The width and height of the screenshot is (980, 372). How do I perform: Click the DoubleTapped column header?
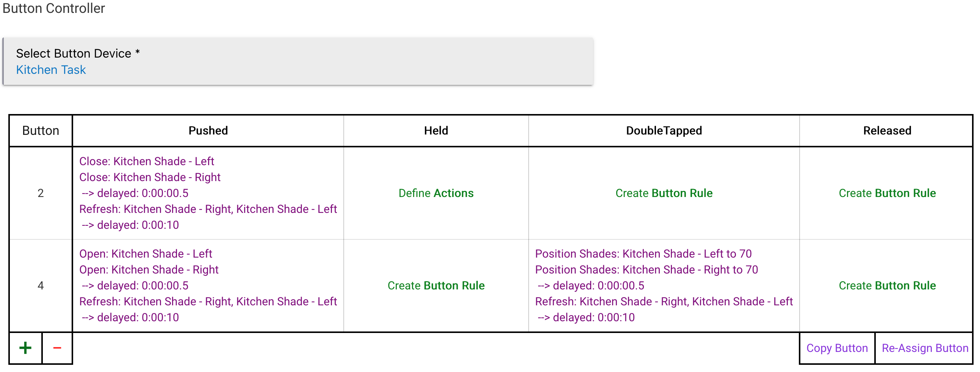click(x=664, y=131)
